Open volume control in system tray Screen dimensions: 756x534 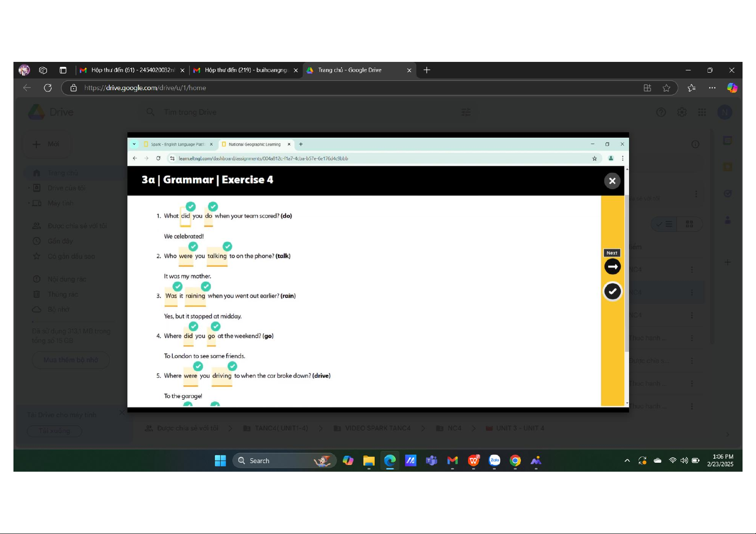click(684, 460)
